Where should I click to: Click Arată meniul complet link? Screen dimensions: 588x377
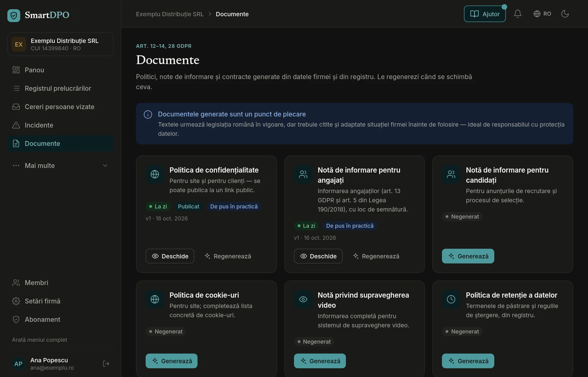(40, 340)
